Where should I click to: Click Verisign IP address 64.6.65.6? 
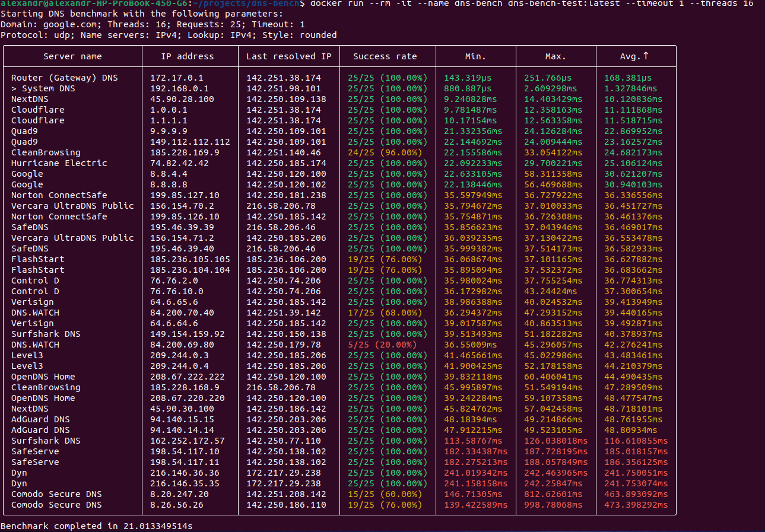click(x=174, y=302)
